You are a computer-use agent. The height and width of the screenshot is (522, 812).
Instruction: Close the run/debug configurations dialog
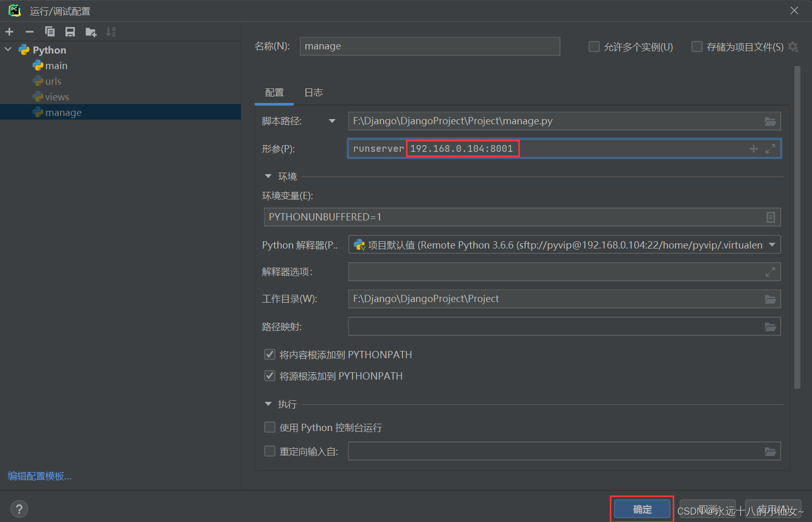pyautogui.click(x=794, y=10)
